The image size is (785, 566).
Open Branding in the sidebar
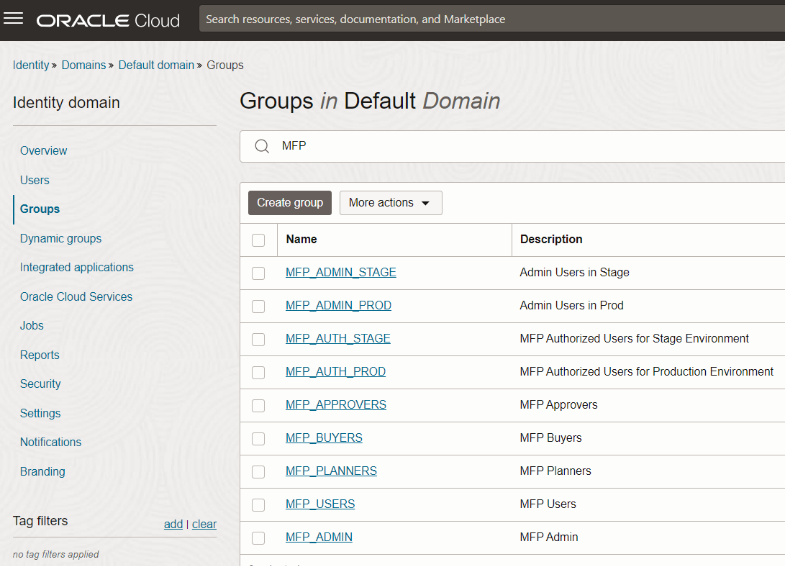click(43, 471)
